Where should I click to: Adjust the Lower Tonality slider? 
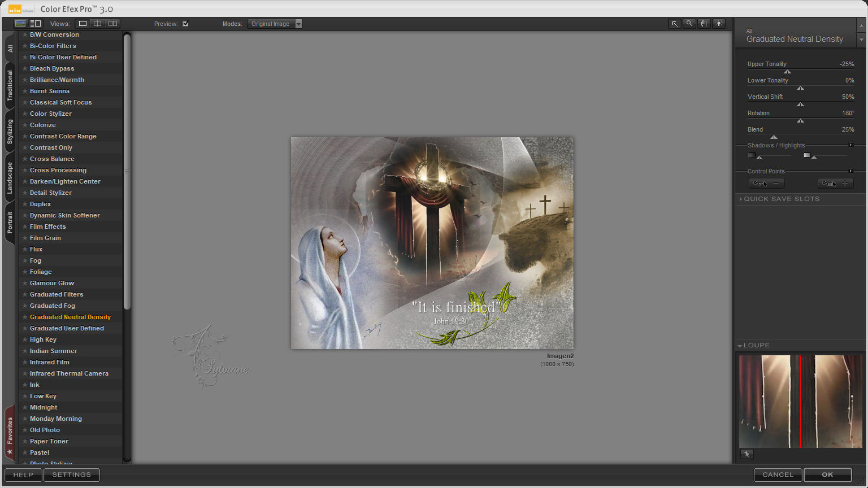click(800, 88)
